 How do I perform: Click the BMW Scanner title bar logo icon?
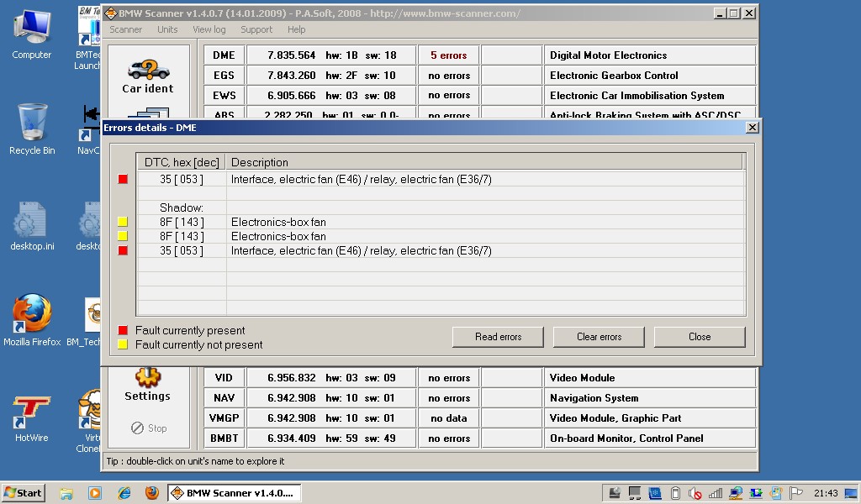point(110,13)
